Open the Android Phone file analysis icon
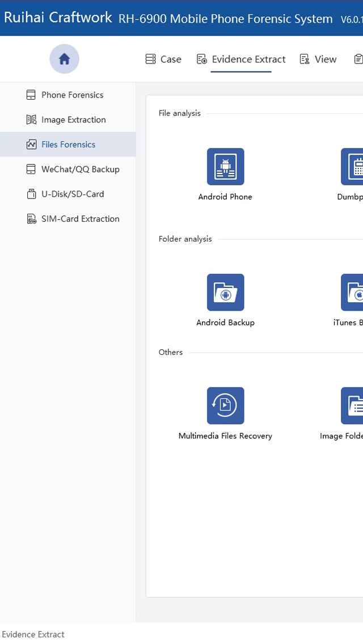 coord(225,167)
